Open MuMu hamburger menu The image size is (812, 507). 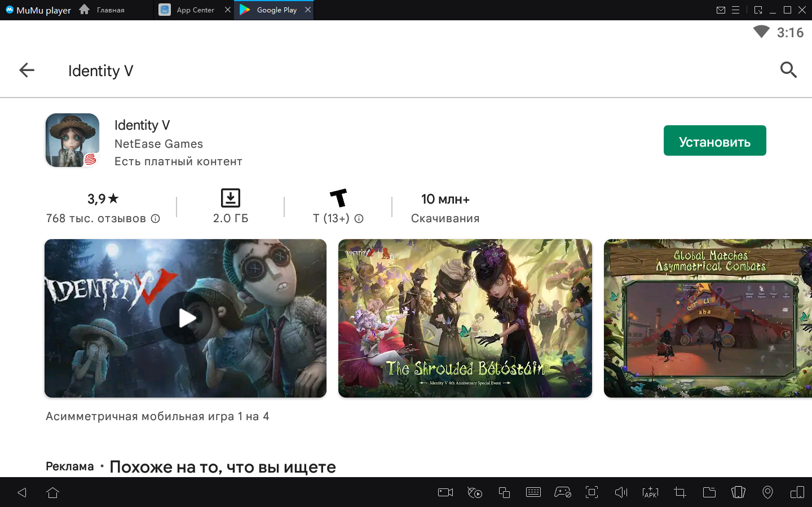click(x=735, y=10)
